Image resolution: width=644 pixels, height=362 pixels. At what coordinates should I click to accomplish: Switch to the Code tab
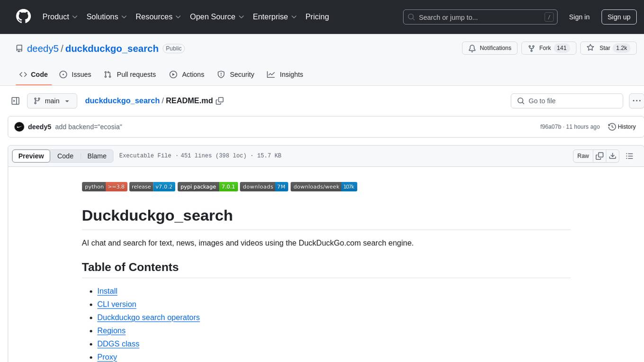[34, 74]
